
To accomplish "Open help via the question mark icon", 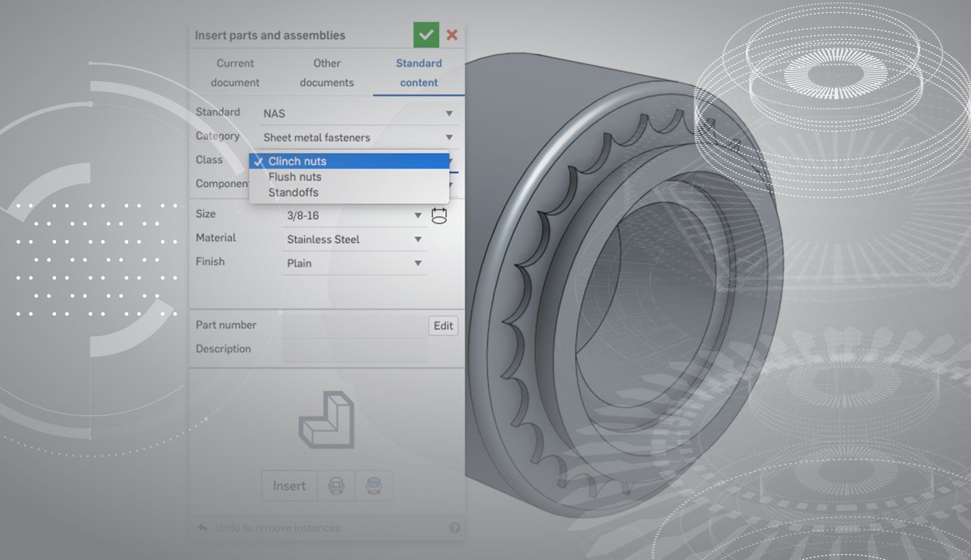I will point(454,528).
